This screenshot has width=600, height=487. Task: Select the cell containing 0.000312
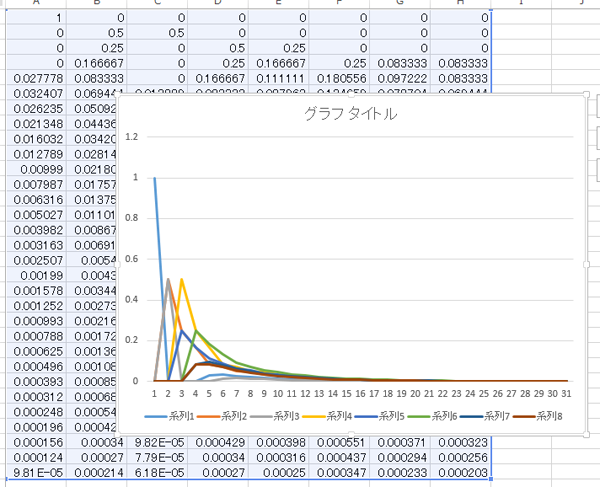[36, 397]
